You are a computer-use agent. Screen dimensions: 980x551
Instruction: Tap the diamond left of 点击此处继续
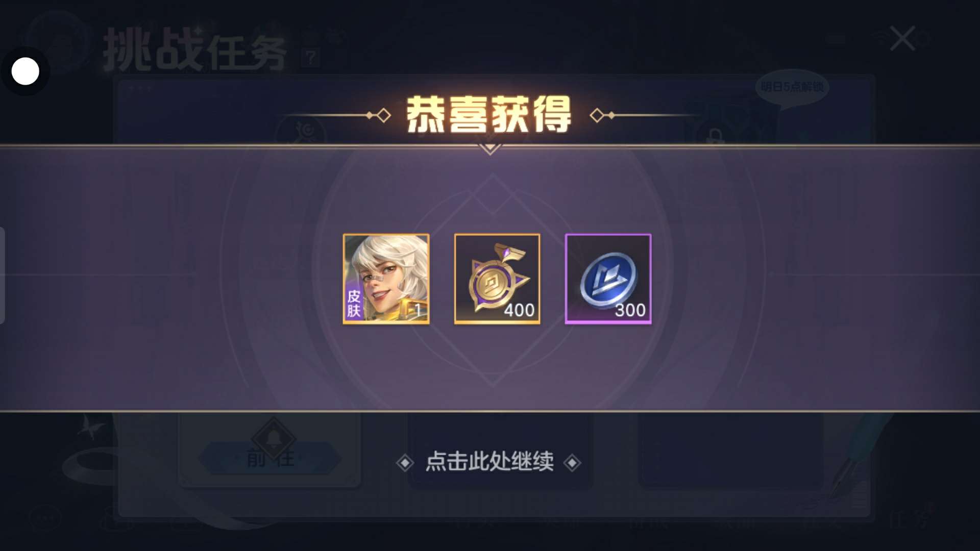(x=405, y=463)
